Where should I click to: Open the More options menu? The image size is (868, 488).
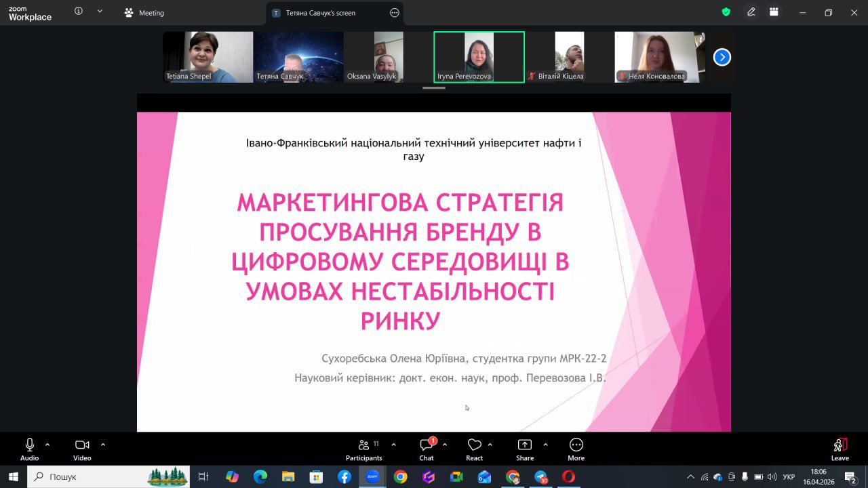(x=576, y=449)
